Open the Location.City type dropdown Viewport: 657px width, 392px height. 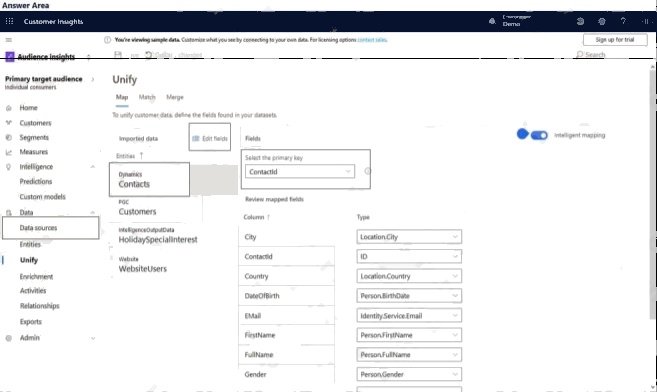coord(409,237)
